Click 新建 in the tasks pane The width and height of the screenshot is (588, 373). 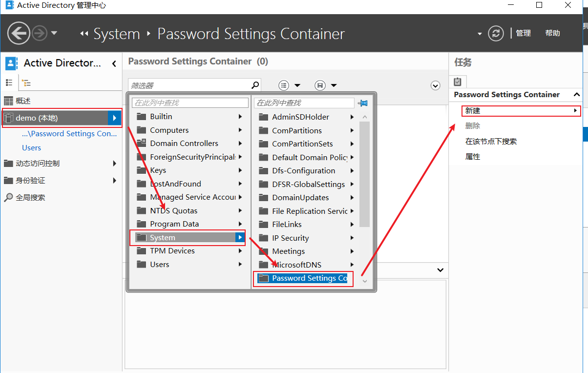tap(473, 111)
